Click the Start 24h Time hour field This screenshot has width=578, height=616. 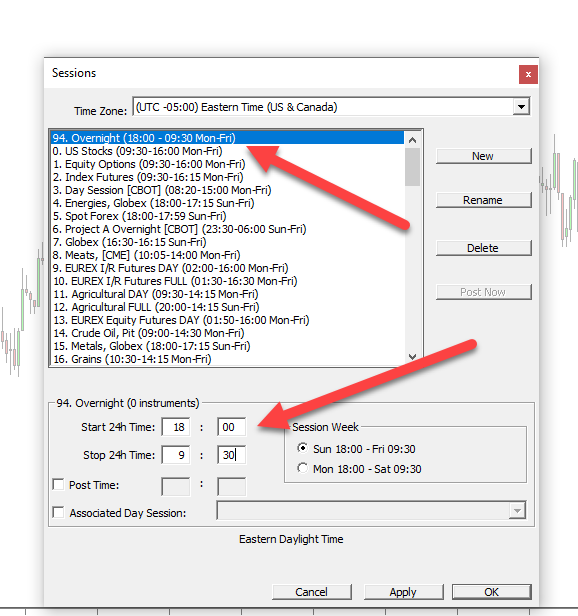176,427
